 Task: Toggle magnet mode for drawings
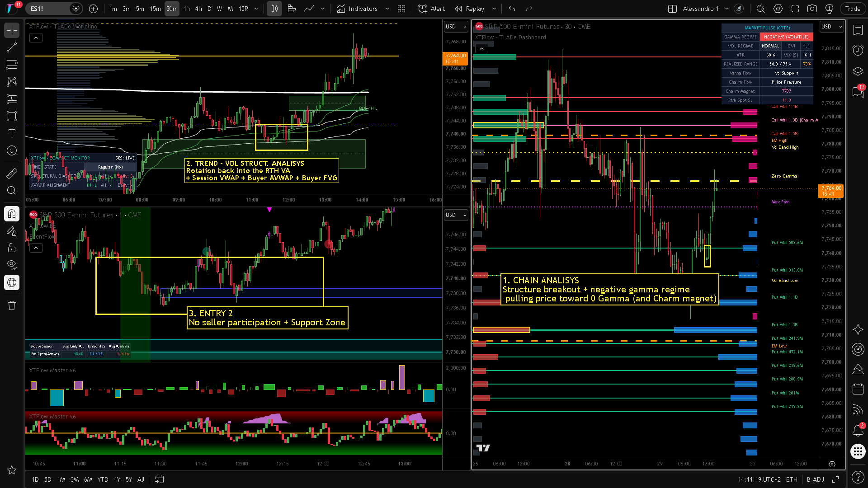tap(12, 213)
